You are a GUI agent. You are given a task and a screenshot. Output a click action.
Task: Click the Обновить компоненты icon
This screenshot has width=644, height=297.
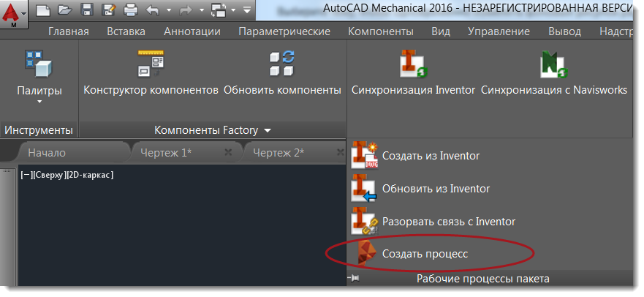coord(282,64)
